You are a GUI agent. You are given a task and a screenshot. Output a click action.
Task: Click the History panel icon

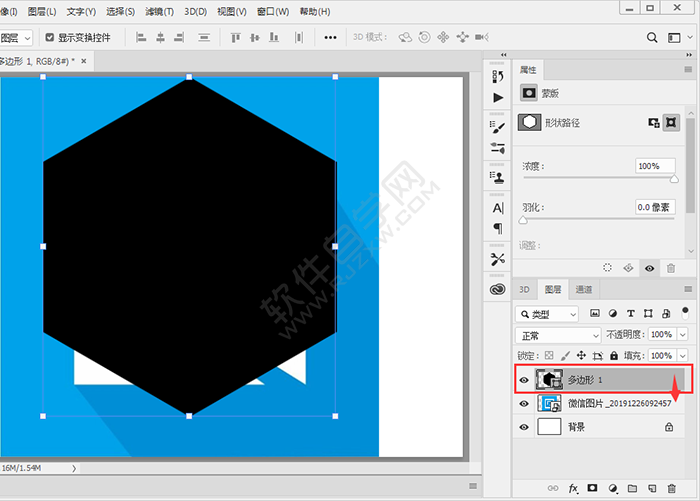(498, 75)
